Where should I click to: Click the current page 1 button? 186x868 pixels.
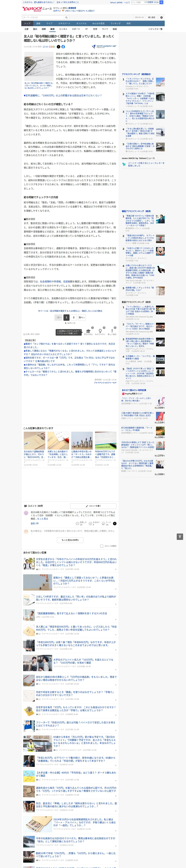(x=66, y=317)
